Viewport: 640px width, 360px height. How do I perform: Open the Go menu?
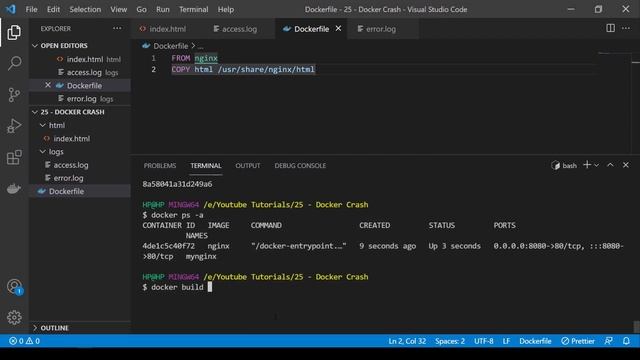(x=141, y=9)
